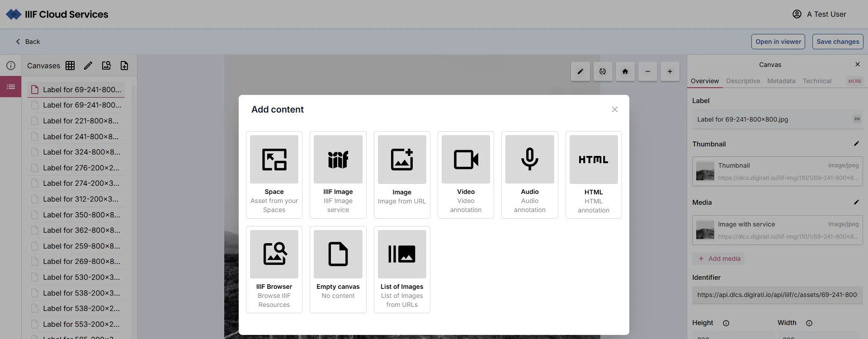Click Save changes button
The image size is (868, 339).
coord(838,42)
